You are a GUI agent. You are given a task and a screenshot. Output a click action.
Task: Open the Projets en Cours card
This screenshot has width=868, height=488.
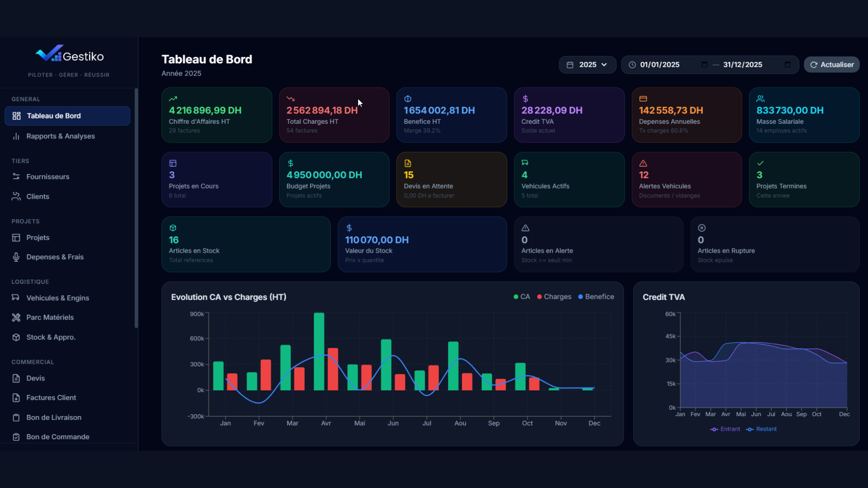pyautogui.click(x=217, y=179)
